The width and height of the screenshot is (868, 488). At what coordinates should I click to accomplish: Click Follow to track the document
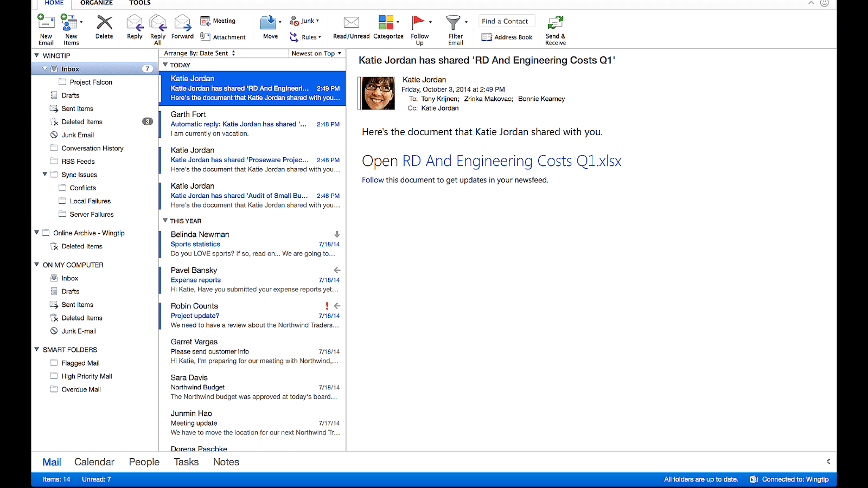click(x=373, y=179)
